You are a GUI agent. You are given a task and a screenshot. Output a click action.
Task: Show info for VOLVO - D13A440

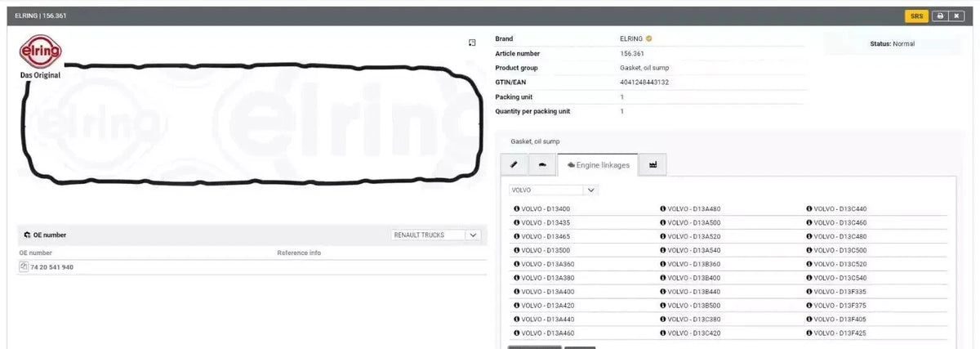(517, 320)
